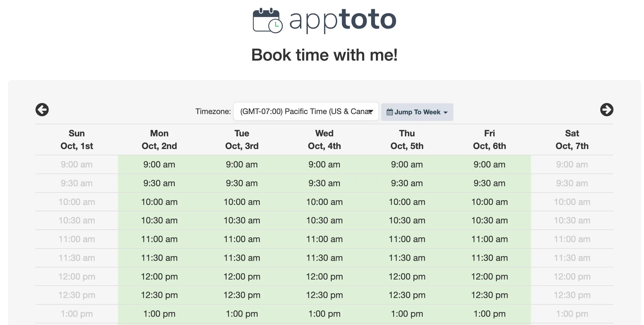Screen dimensions: 644x325
Task: Pick the 1:00 pm slot on Friday Oct 6th
Action: point(489,314)
